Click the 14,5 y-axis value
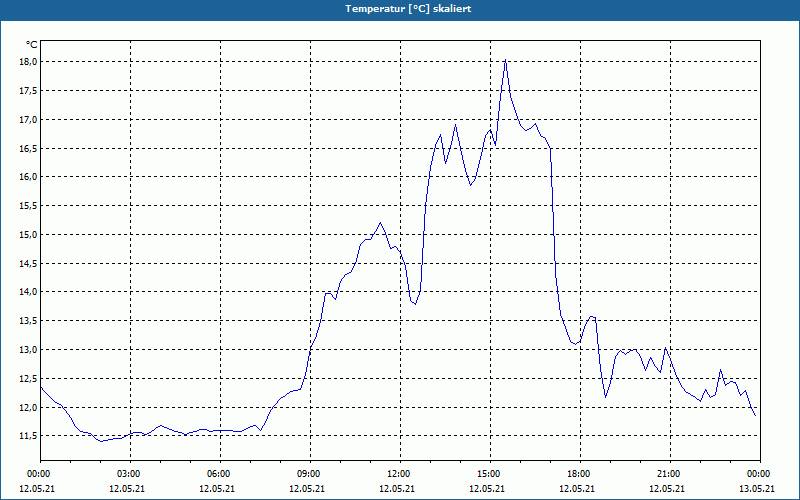The image size is (800, 500). 29,264
